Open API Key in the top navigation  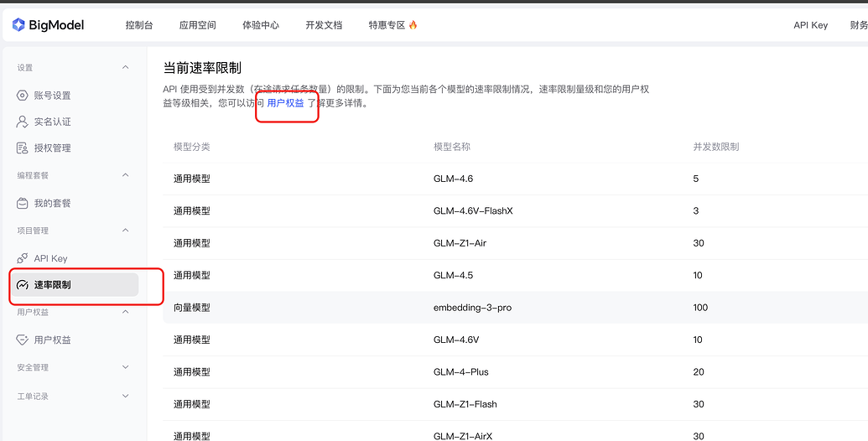pos(810,25)
